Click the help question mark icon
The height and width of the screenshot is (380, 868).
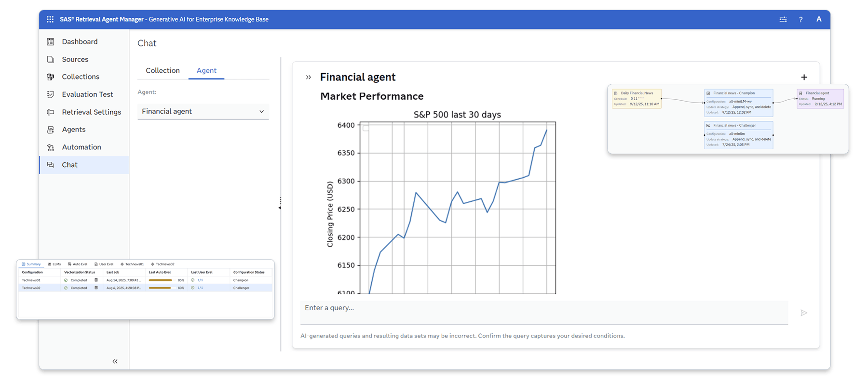pos(800,19)
